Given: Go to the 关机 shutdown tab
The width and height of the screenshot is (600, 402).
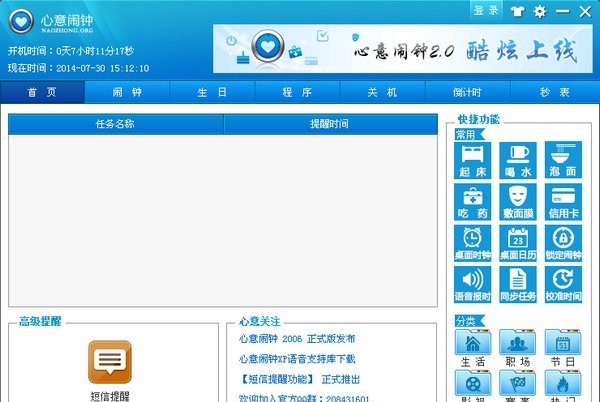Looking at the screenshot, I should tap(383, 92).
